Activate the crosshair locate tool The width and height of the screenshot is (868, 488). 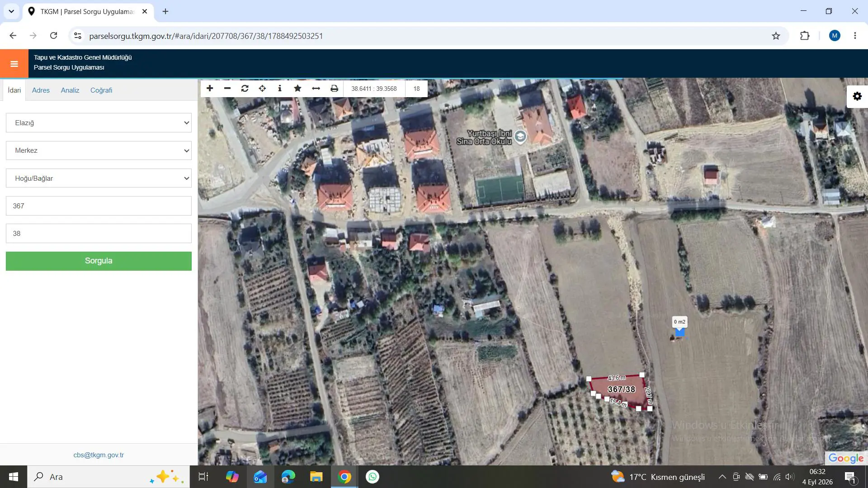[x=262, y=89]
